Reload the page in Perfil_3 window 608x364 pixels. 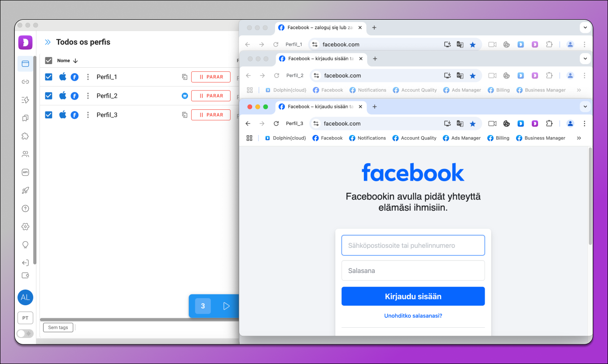(276, 124)
